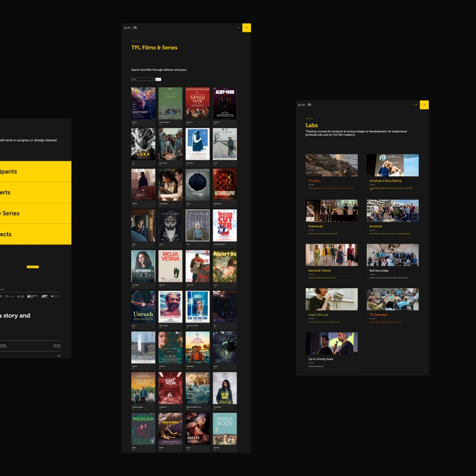Open the Lost Luggage poster
Viewport: 476px width, 476px height.
point(143,266)
